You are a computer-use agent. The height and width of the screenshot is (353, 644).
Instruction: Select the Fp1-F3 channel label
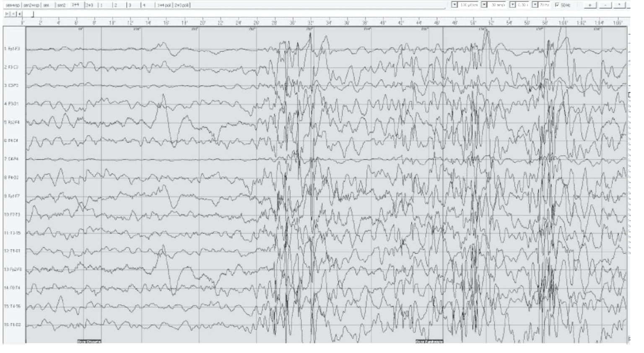[x=12, y=49]
